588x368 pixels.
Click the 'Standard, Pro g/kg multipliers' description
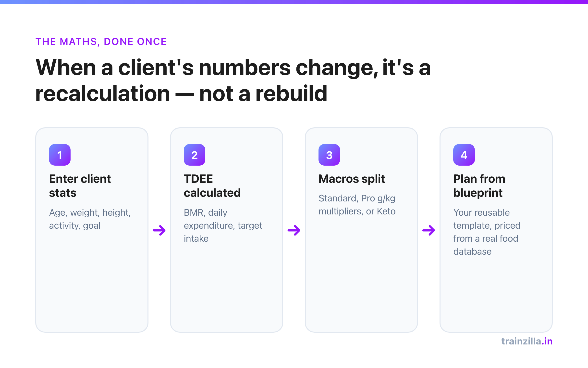[x=357, y=205]
